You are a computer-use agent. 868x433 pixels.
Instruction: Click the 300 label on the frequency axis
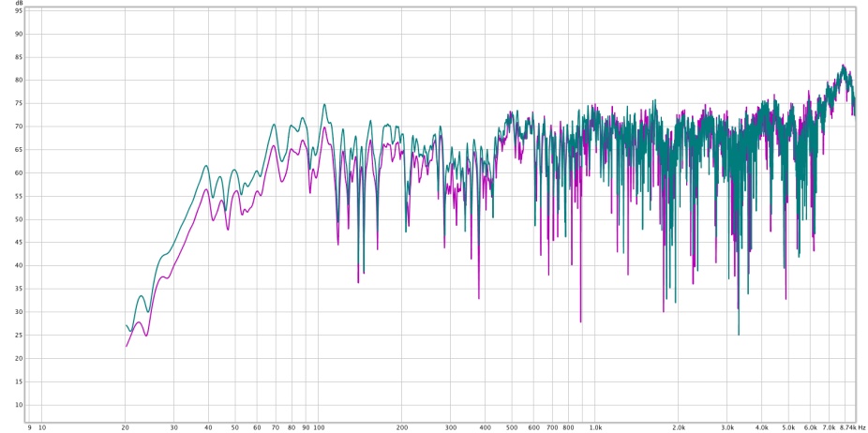point(451,427)
